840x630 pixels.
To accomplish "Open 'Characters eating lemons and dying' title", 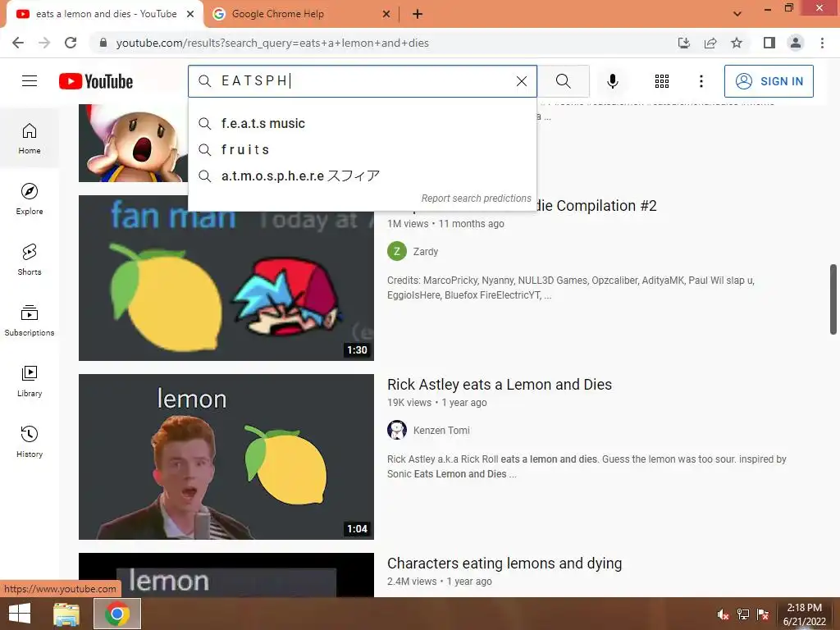I will [x=504, y=564].
